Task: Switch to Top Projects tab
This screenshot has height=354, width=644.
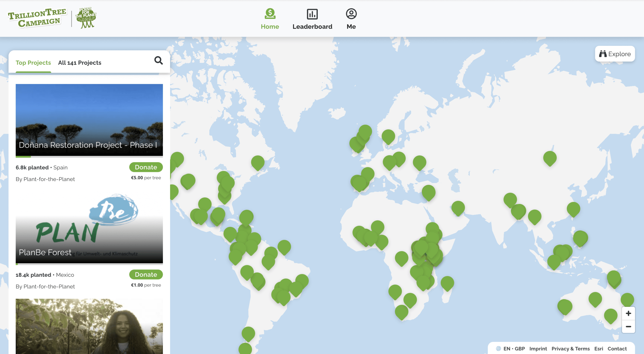Action: pyautogui.click(x=33, y=63)
